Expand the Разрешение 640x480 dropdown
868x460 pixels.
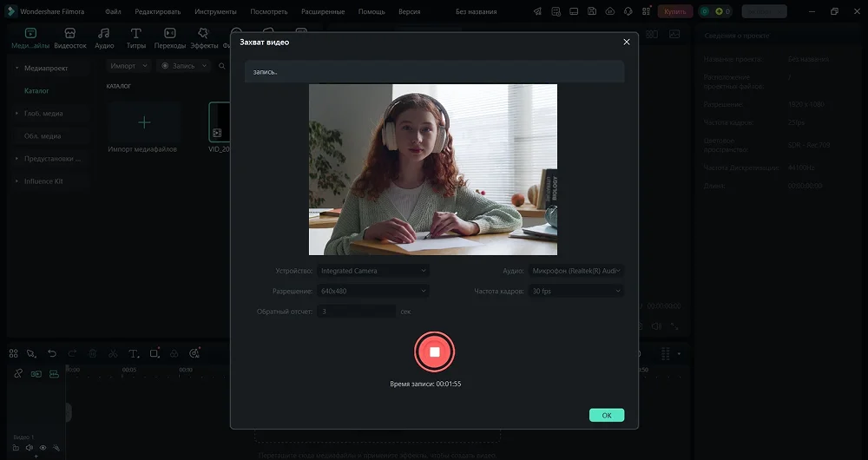click(x=372, y=291)
